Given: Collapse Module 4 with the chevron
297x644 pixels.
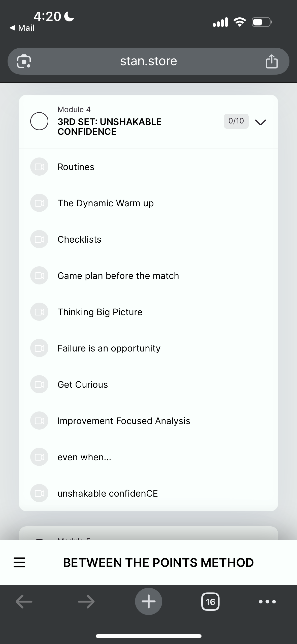Looking at the screenshot, I should pyautogui.click(x=260, y=122).
